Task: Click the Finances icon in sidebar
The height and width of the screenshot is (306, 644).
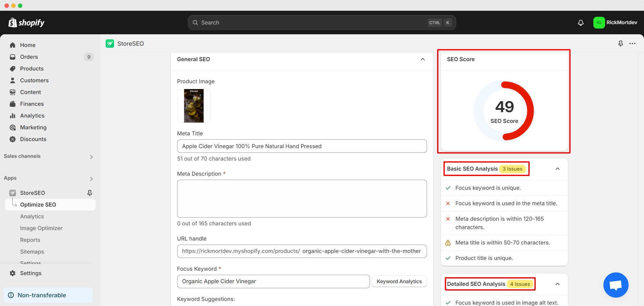Action: pyautogui.click(x=13, y=104)
